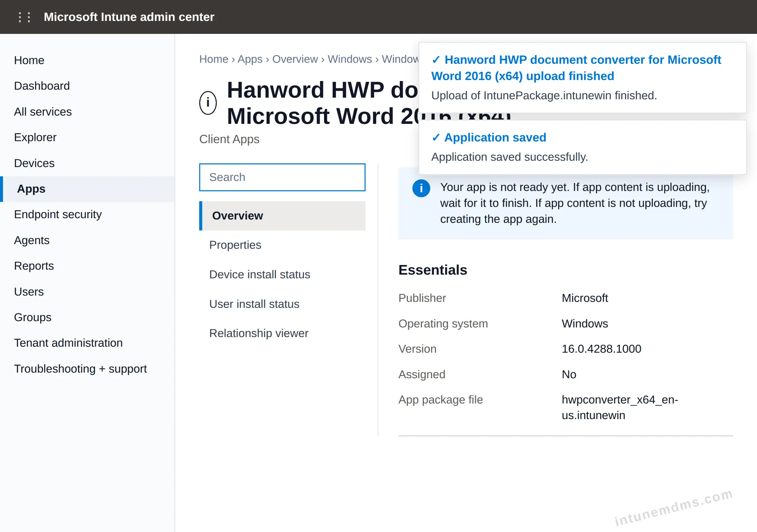Viewport: 757px width, 532px height.
Task: Click 'Upload of IntunePackage.intunewin finished.' text
Action: 544,96
